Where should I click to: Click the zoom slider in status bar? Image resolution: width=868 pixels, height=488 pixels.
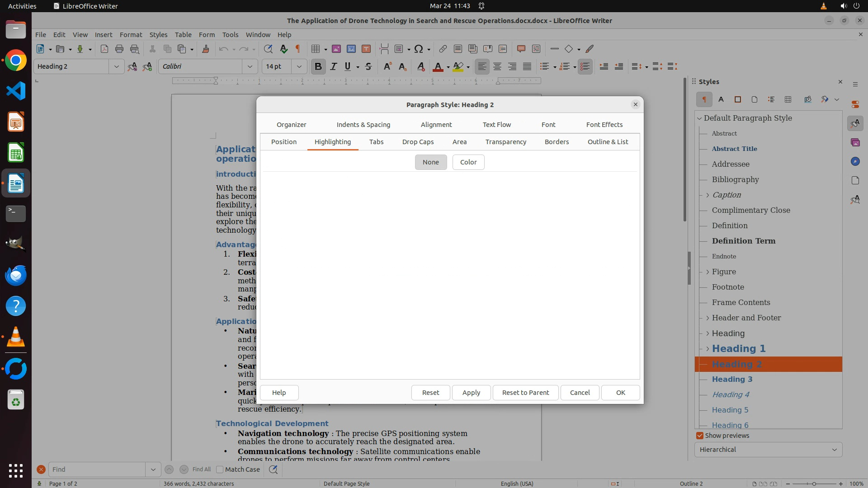(x=814, y=483)
